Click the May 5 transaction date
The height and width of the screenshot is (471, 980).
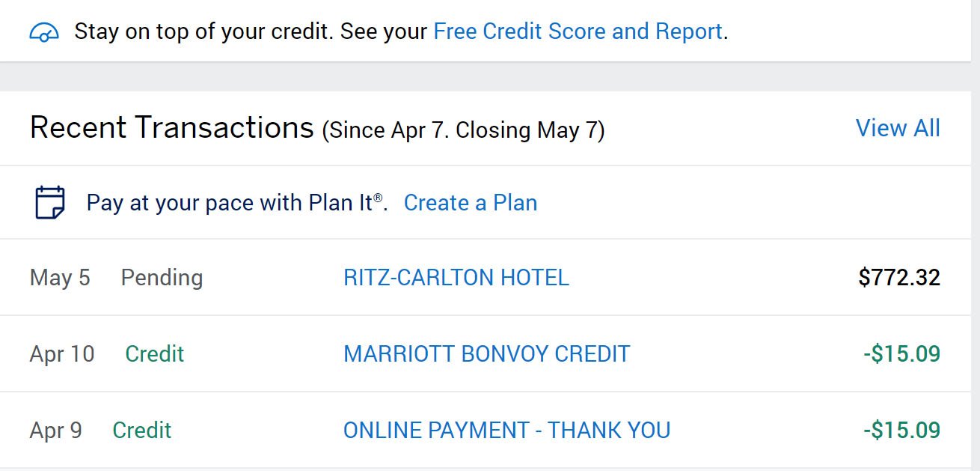pyautogui.click(x=60, y=278)
